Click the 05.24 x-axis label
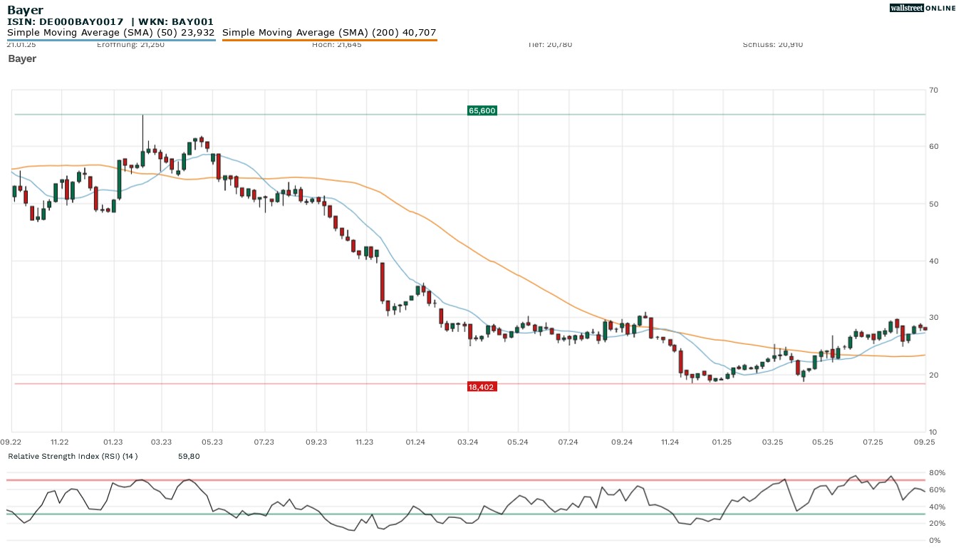961x560 pixels. click(518, 442)
